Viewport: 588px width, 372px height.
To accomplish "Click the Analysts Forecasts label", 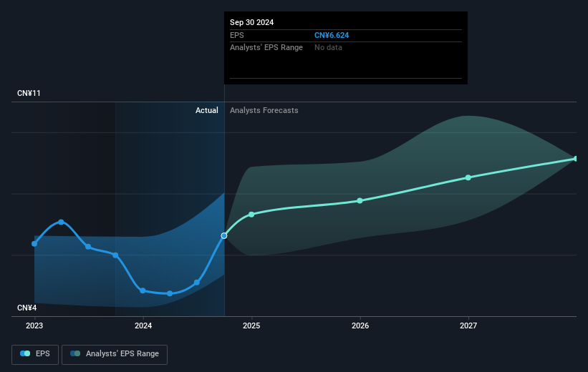I will tap(264, 110).
